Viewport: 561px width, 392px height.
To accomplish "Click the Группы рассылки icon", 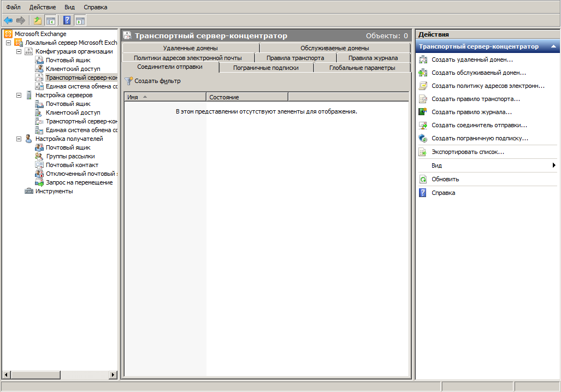I will [x=39, y=156].
